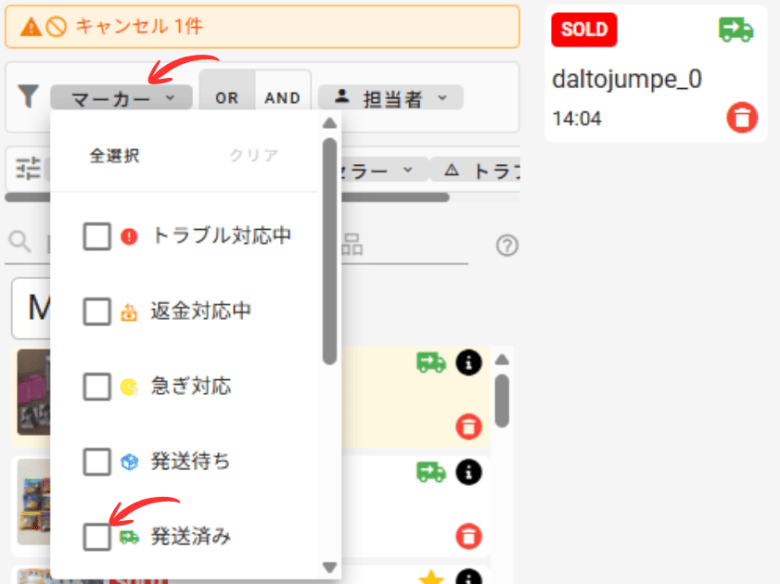Click green truck on second list item
The height and width of the screenshot is (584, 780).
pyautogui.click(x=431, y=472)
